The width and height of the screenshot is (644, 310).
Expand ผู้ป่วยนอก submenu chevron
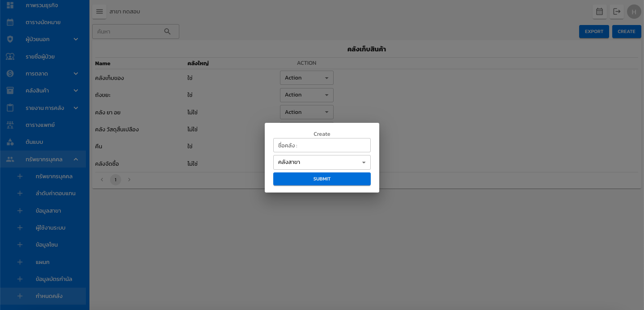click(76, 39)
